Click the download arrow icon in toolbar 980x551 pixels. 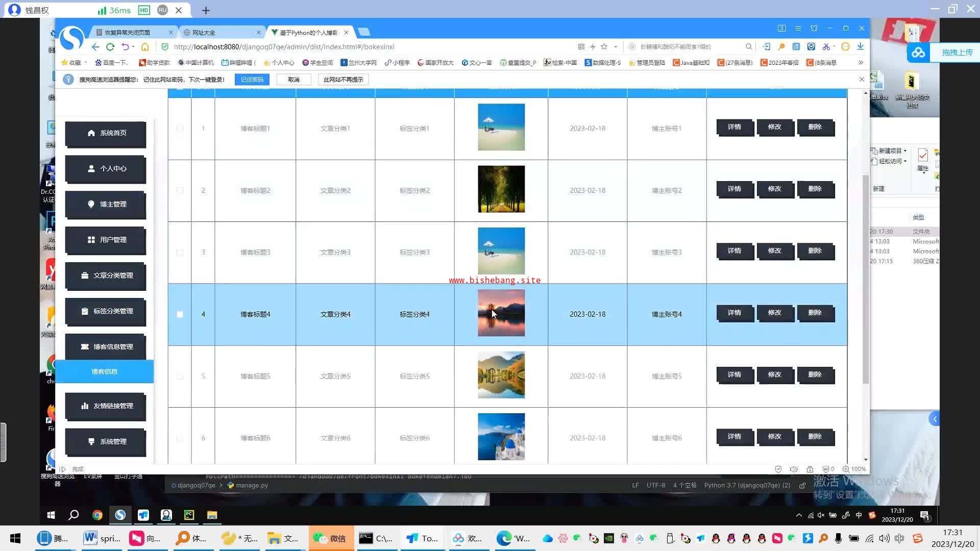861,46
